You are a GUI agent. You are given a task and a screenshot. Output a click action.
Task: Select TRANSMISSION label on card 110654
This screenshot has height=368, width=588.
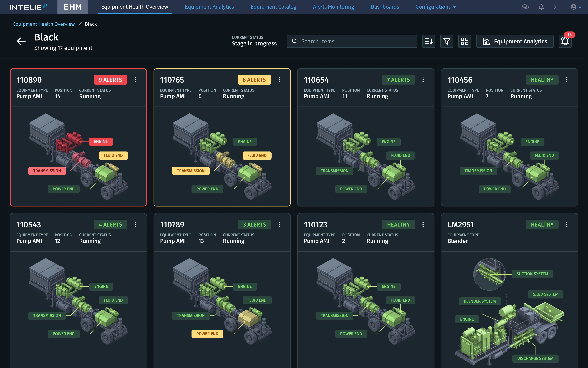[x=334, y=171]
